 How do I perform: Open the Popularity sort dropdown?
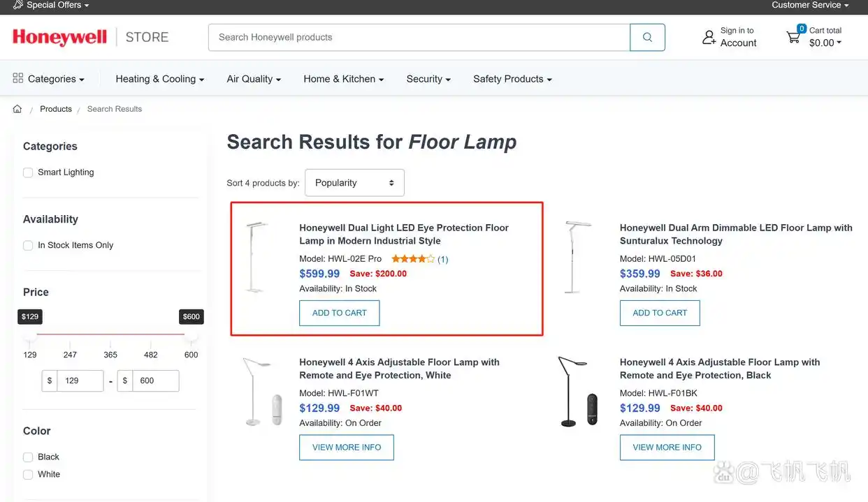click(x=354, y=183)
